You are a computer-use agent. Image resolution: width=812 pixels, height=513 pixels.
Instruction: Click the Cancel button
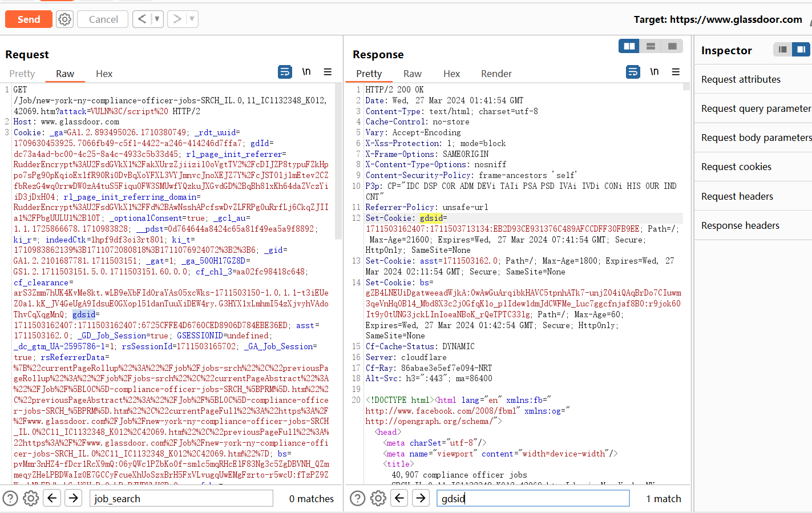coord(103,19)
